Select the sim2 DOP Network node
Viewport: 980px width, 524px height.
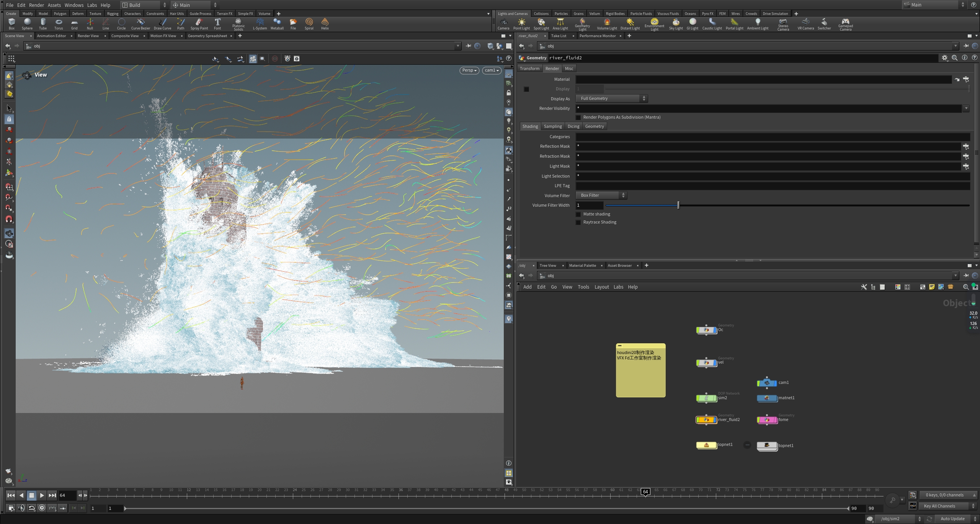pos(706,398)
